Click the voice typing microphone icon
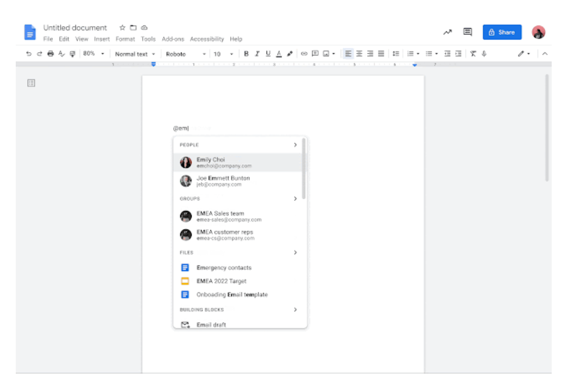Screen dimensions: 562x392 click(484, 54)
